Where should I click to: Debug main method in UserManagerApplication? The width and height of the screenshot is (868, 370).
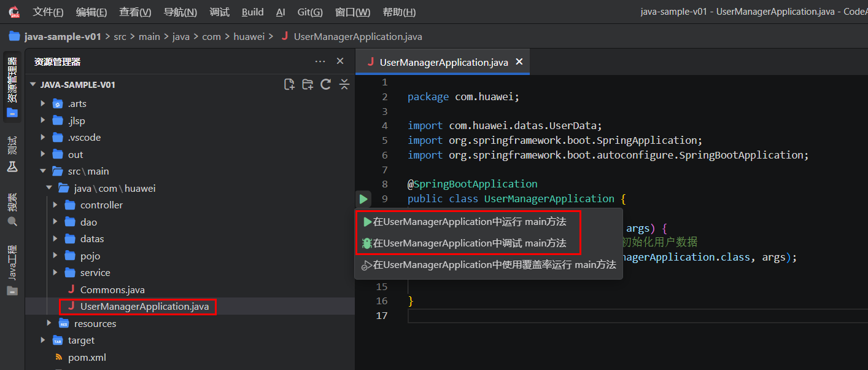(x=469, y=243)
